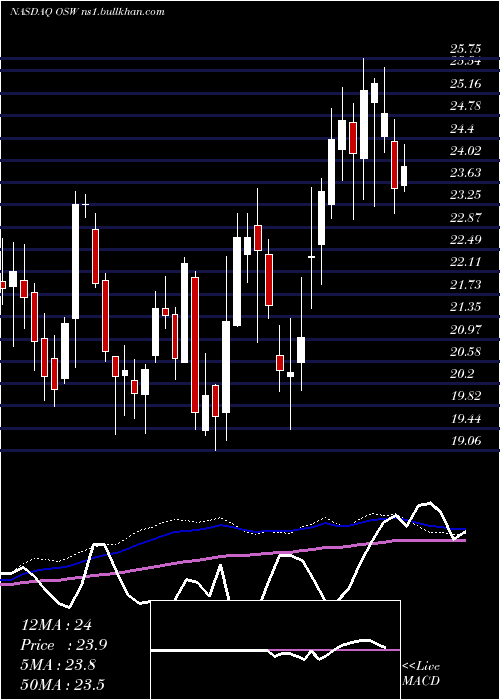This screenshot has height=700, width=500.
Task: Click the 24.02 price axis label
Action: point(466,150)
